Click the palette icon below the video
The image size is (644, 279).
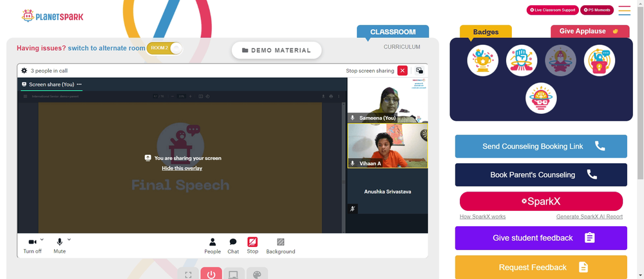257,274
